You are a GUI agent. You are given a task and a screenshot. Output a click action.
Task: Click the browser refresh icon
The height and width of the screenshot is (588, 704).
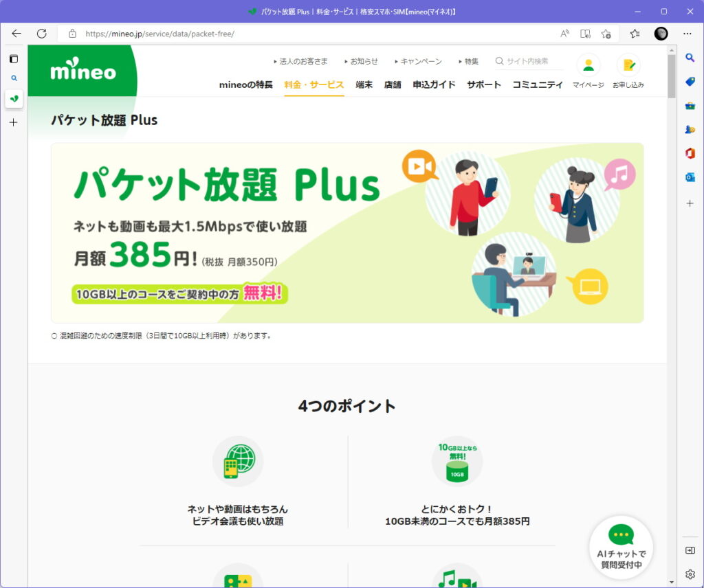tap(42, 34)
